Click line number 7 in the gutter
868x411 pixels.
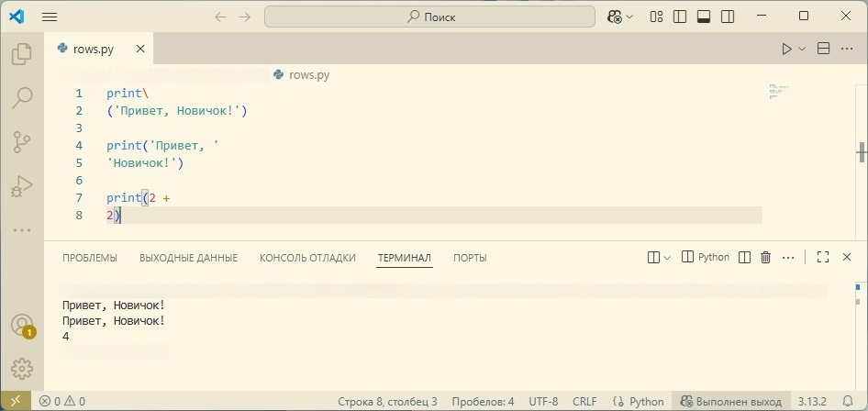coord(79,197)
